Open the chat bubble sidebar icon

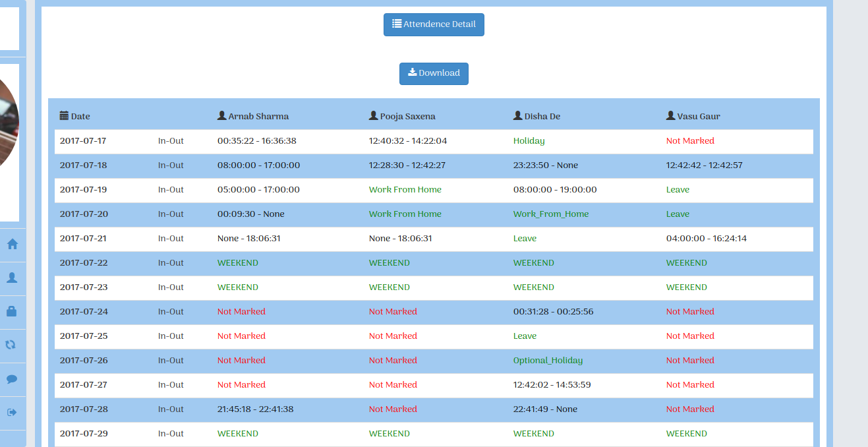tap(12, 379)
